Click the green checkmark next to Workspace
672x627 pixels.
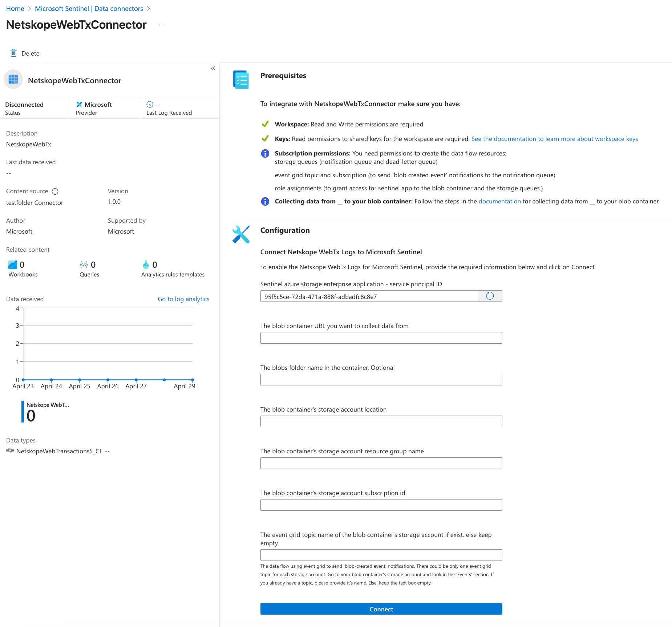265,124
